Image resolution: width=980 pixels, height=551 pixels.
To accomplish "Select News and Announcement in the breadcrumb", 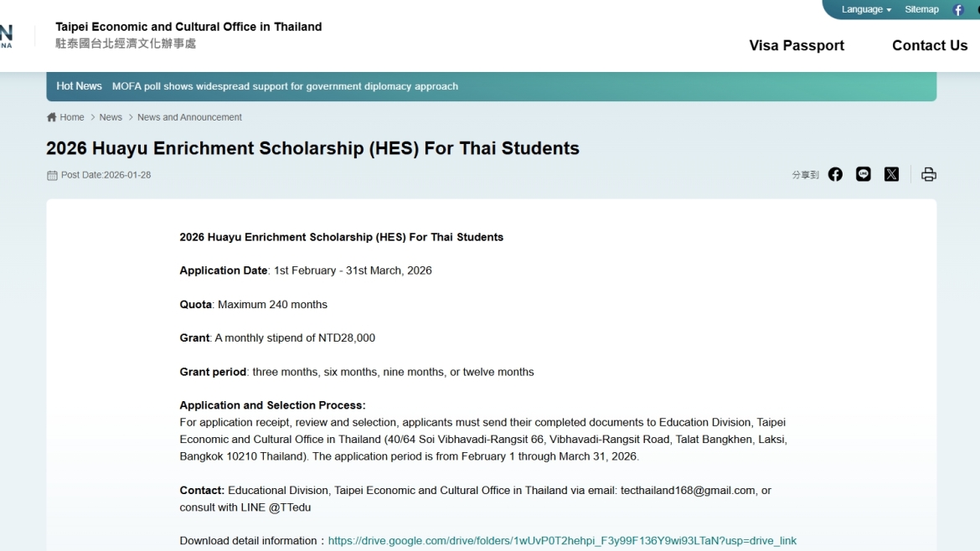I will 189,116.
